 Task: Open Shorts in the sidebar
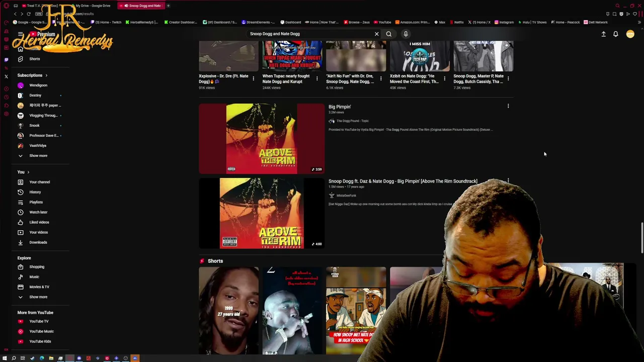tap(35, 59)
